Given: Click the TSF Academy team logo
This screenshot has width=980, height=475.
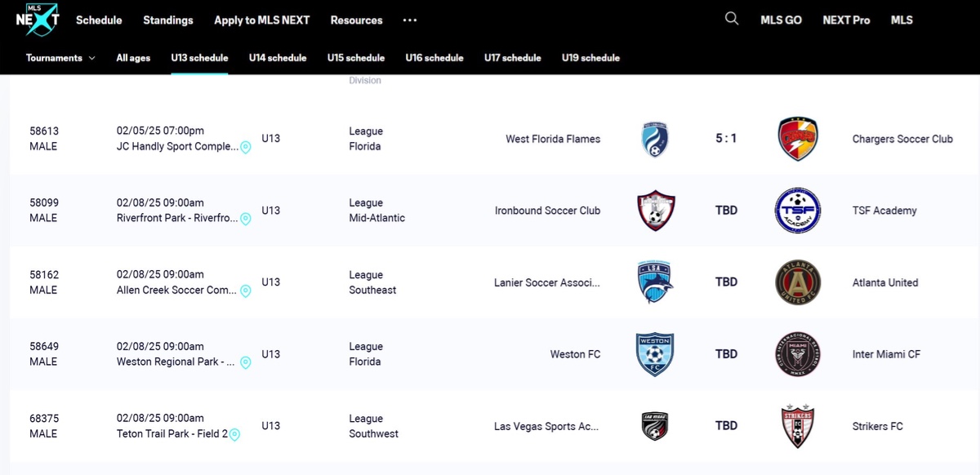Looking at the screenshot, I should pyautogui.click(x=798, y=211).
